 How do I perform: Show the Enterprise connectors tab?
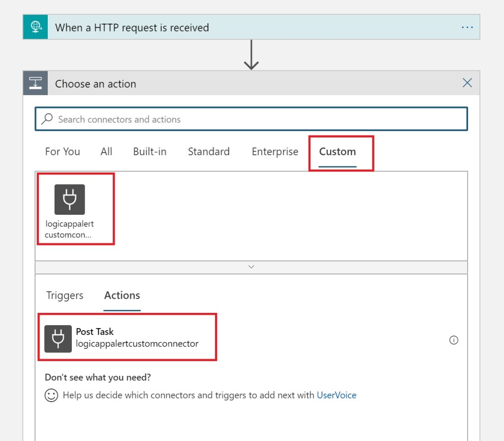275,152
